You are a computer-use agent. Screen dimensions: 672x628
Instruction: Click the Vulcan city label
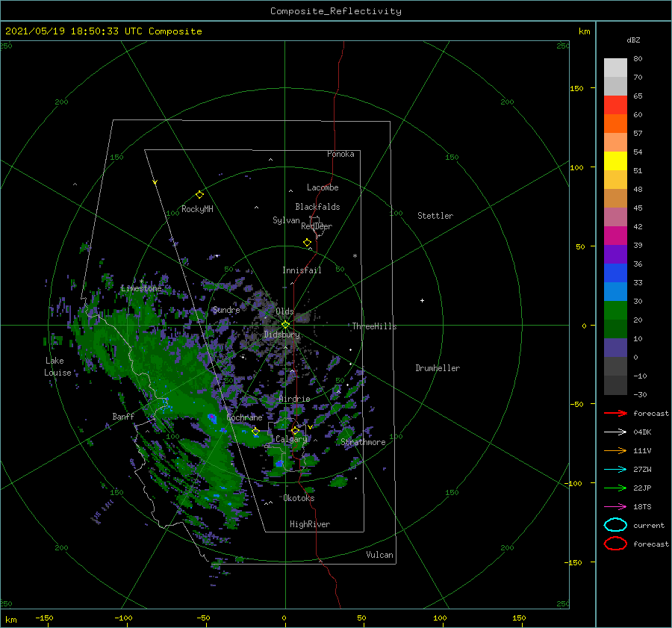pyautogui.click(x=379, y=555)
